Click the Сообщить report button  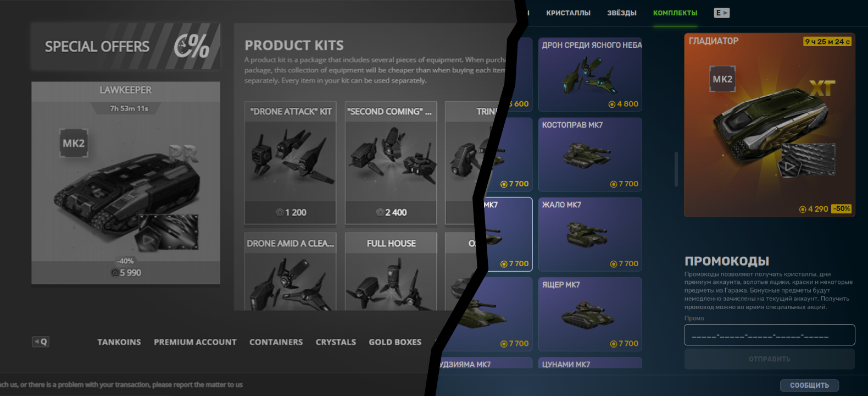(809, 386)
